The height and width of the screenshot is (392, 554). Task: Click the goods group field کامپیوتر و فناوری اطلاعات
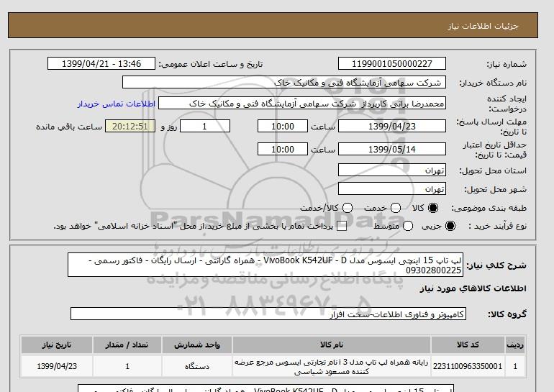point(268,314)
